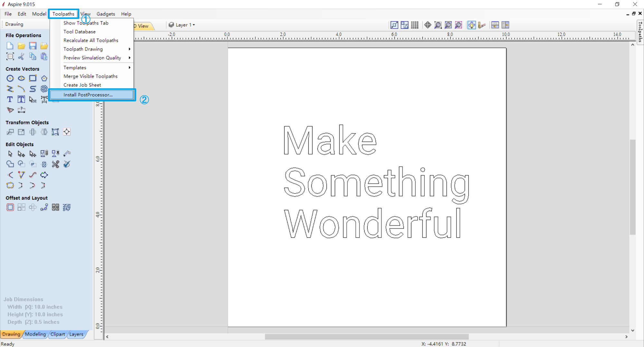Copy selected objects
The width and height of the screenshot is (644, 347).
tap(33, 57)
